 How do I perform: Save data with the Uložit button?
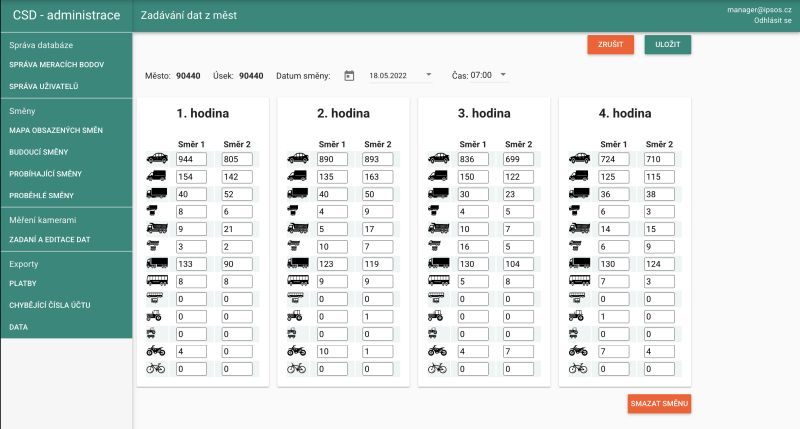pyautogui.click(x=667, y=44)
